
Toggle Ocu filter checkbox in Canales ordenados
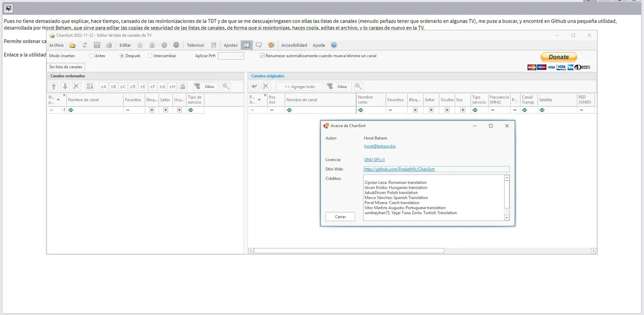click(179, 110)
